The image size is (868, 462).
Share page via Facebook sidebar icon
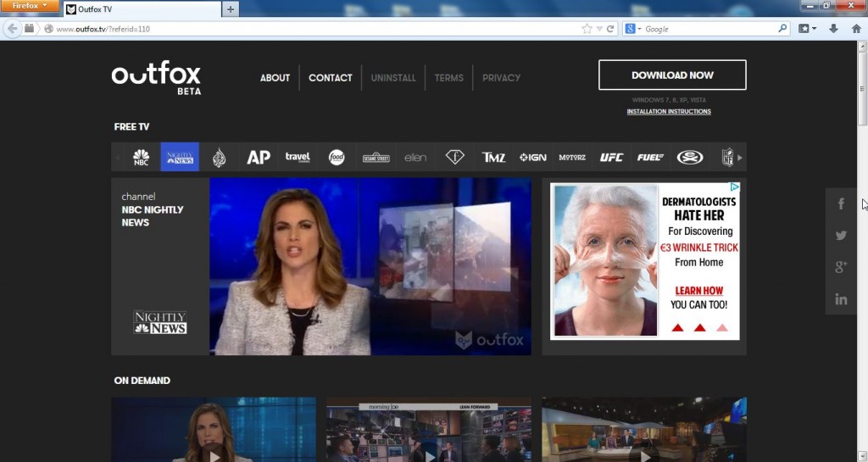click(841, 203)
